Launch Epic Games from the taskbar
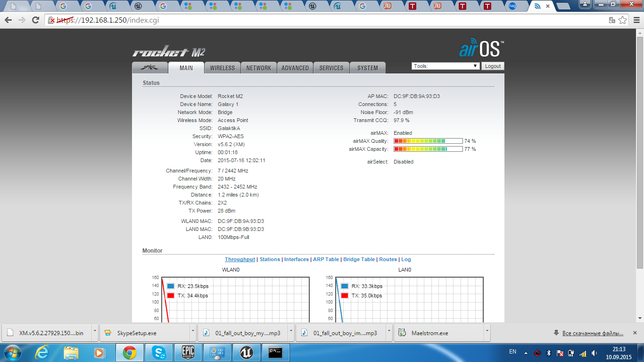644x362 pixels. (x=188, y=352)
